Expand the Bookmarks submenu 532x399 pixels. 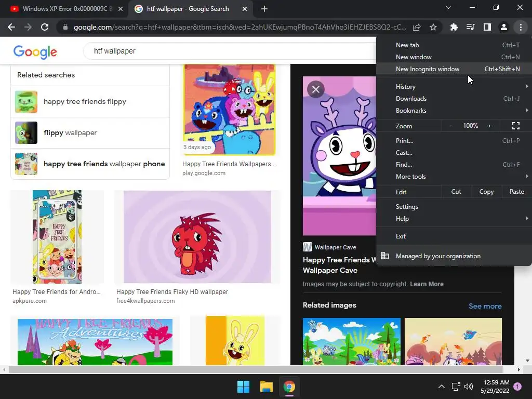pyautogui.click(x=454, y=110)
